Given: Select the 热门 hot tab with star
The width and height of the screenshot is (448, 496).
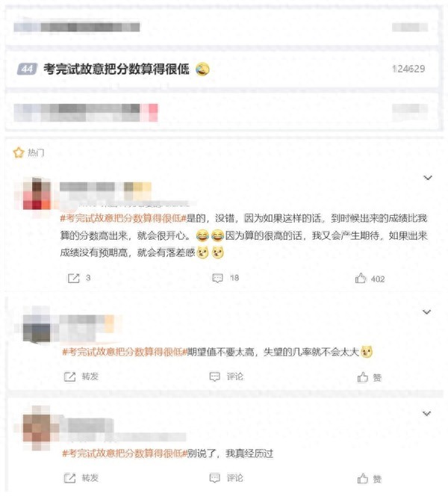Looking at the screenshot, I should pos(28,153).
